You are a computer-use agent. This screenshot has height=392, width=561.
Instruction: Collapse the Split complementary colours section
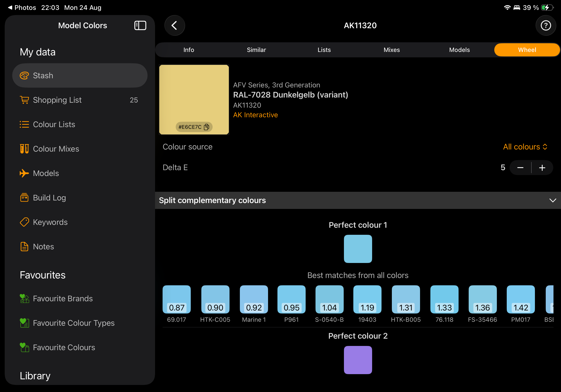tap(553, 200)
